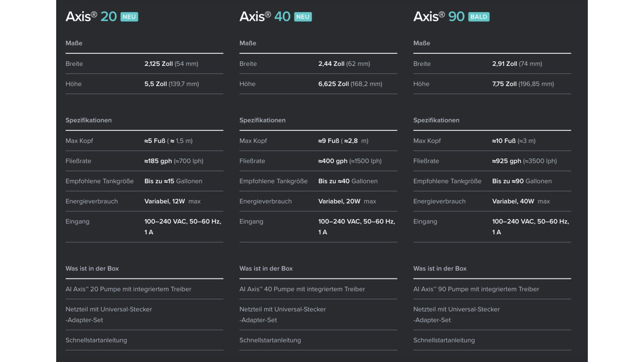The width and height of the screenshot is (644, 362).
Task: Click the Maße heading under Axis 20
Action: pos(74,43)
